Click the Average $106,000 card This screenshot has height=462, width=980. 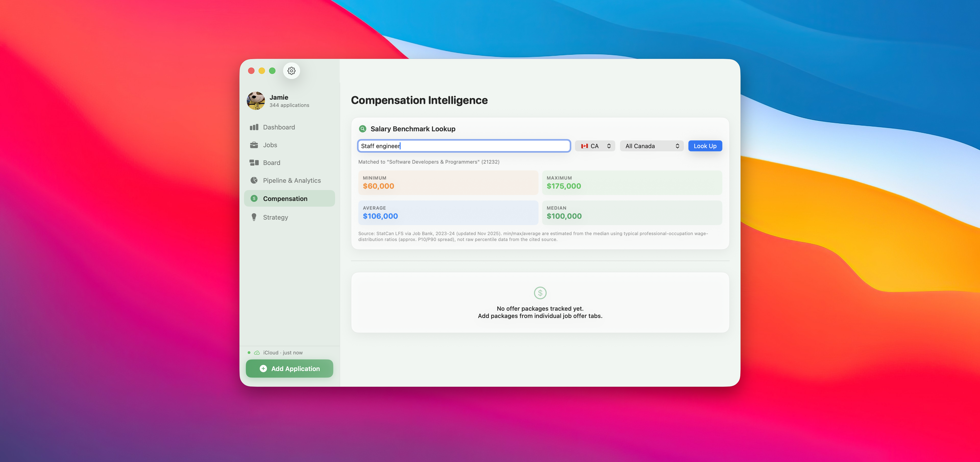click(448, 213)
